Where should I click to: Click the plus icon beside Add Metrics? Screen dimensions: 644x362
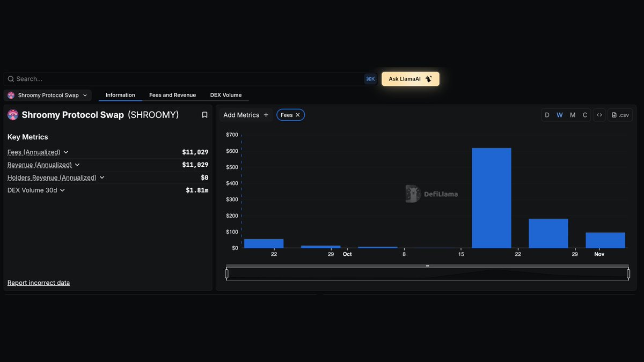click(266, 115)
